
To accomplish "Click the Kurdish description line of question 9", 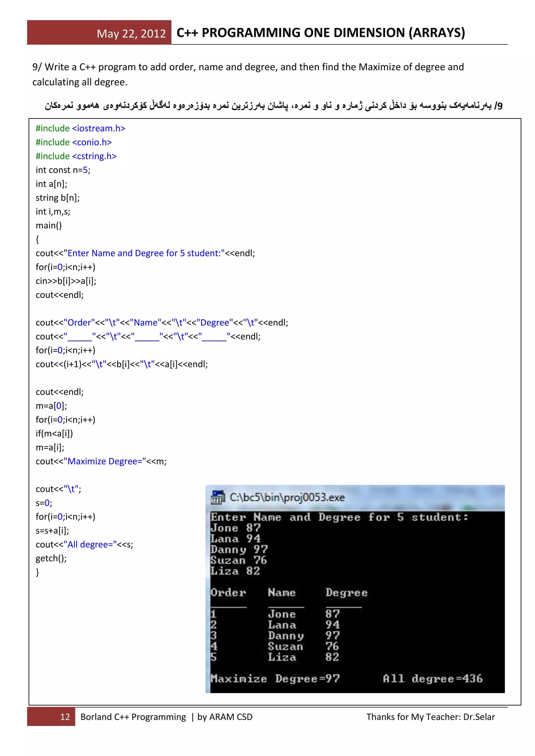I will click(274, 106).
